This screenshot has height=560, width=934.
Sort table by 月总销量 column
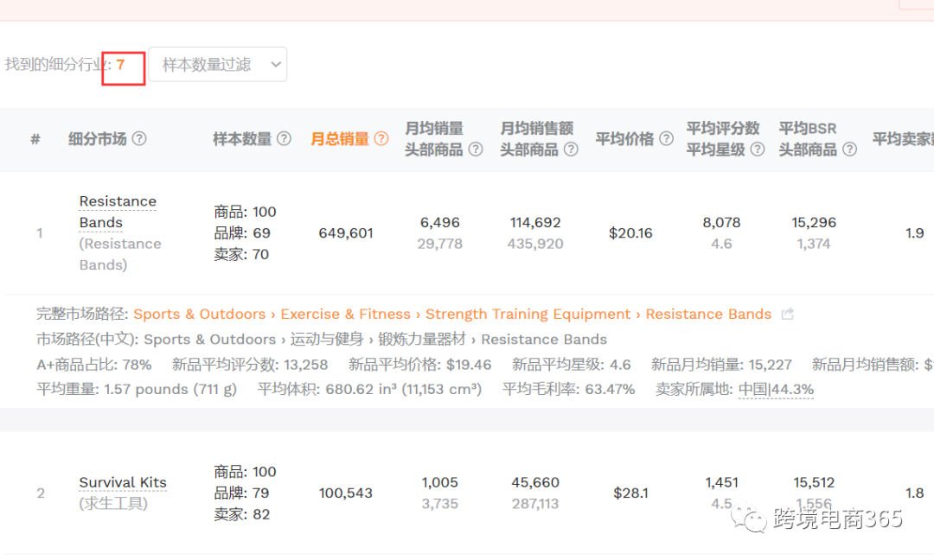[340, 139]
